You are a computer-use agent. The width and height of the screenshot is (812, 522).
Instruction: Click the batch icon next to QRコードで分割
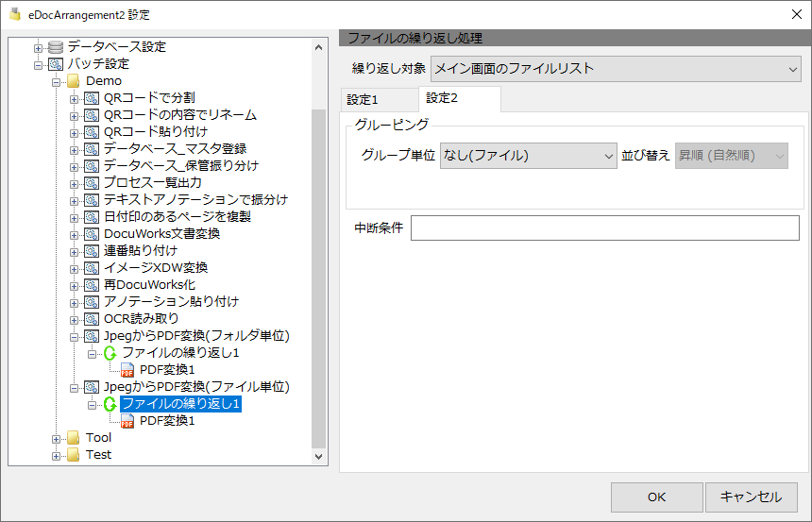pyautogui.click(x=92, y=98)
